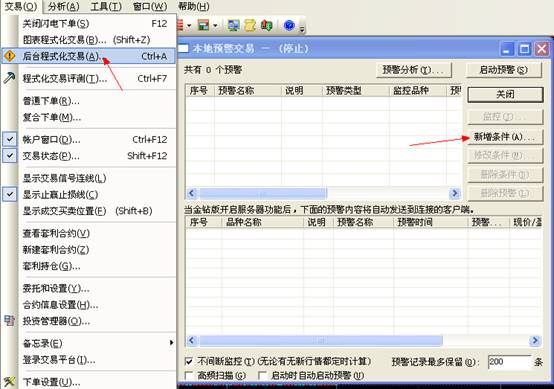Uncheck the 不间断监控 checkbox
This screenshot has width=554, height=389.
(x=189, y=361)
